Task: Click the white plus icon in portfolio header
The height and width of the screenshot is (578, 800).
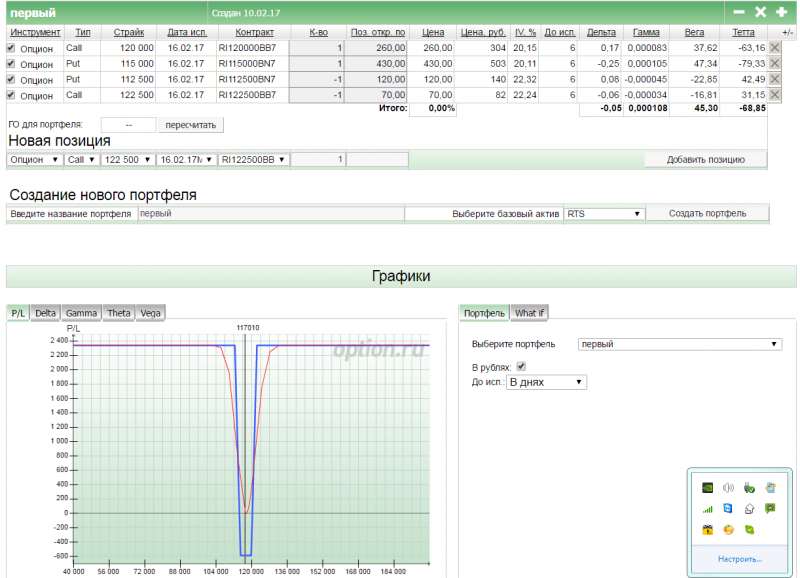Action: (x=781, y=12)
